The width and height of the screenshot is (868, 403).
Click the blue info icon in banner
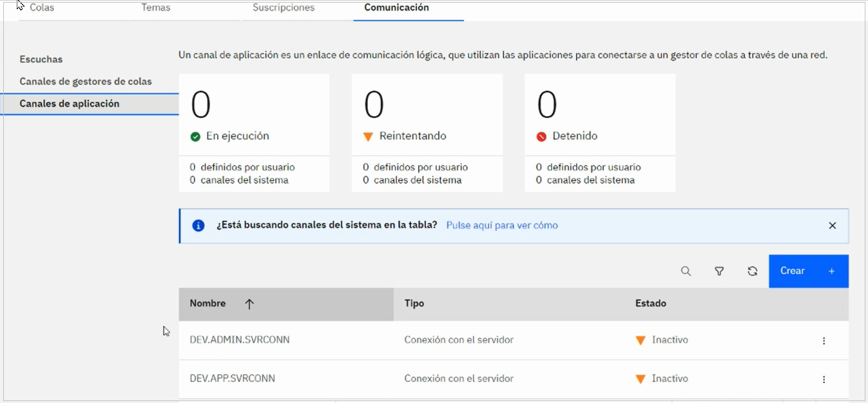pos(198,226)
